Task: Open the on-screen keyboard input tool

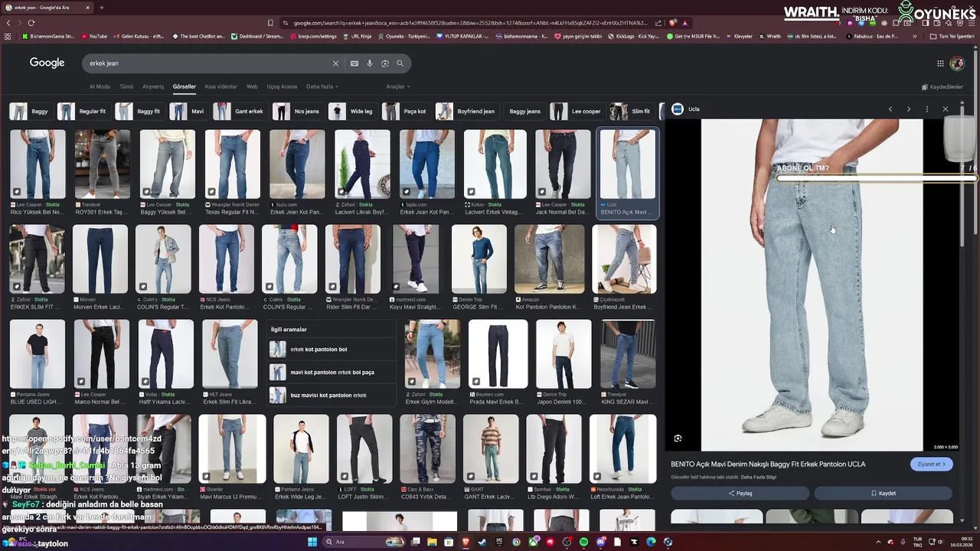Action: tap(354, 64)
